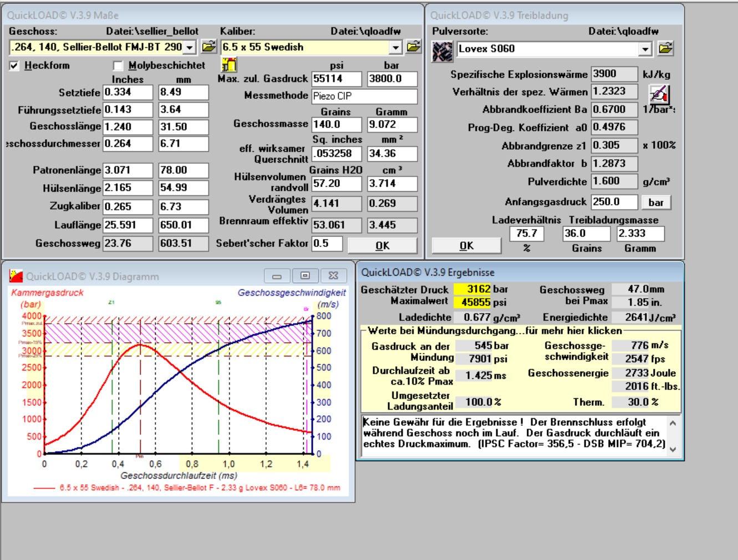Select the Geschosslänge mm field 31.50
738x560 pixels.
click(184, 127)
